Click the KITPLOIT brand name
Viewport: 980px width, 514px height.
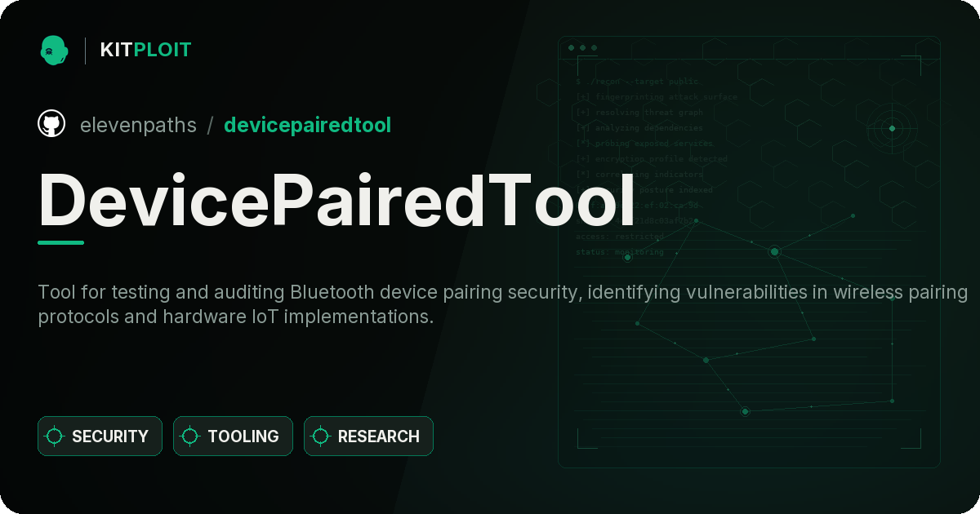point(145,50)
